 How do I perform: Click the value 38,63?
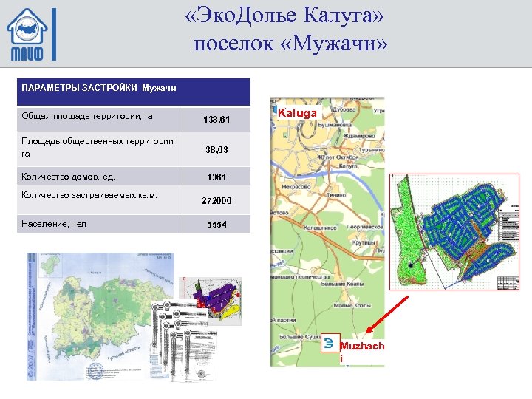pos(216,149)
